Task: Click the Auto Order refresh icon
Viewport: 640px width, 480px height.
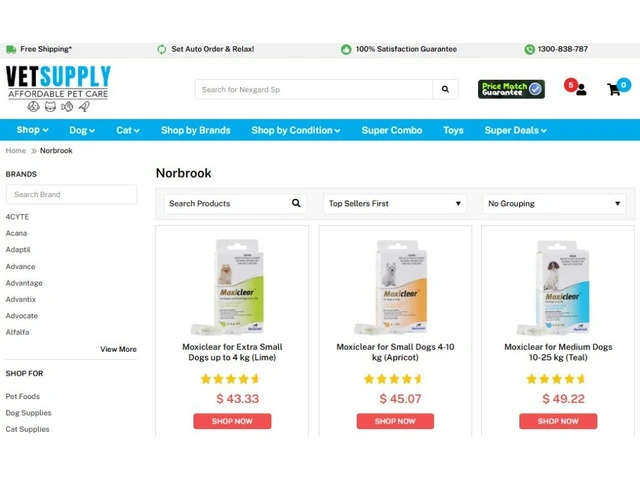Action: pos(162,49)
